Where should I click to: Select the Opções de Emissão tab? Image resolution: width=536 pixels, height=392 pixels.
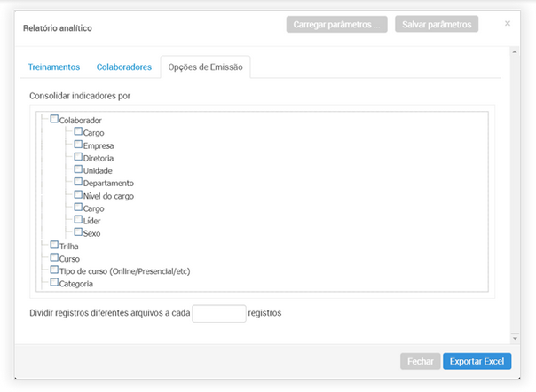coord(205,67)
